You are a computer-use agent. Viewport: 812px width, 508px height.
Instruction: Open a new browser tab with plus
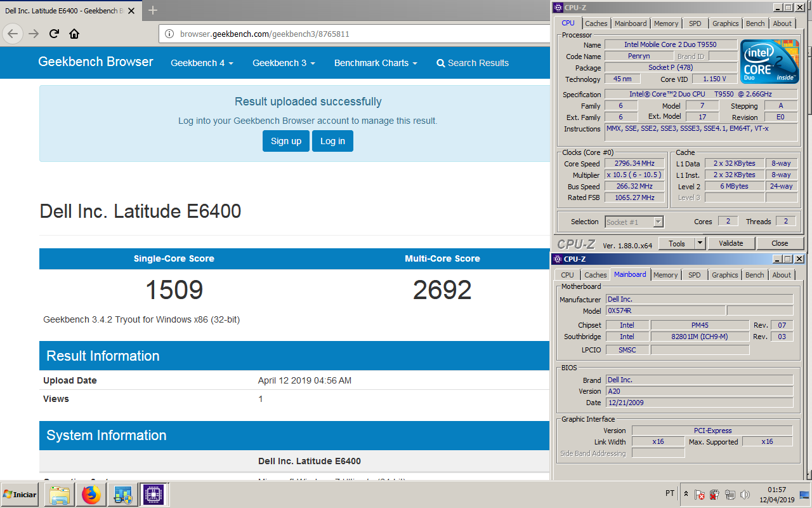tap(152, 10)
